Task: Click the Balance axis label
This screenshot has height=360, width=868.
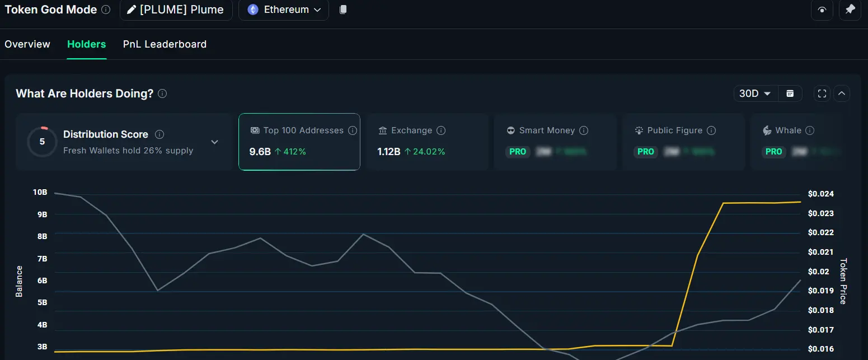Action: pos(19,282)
